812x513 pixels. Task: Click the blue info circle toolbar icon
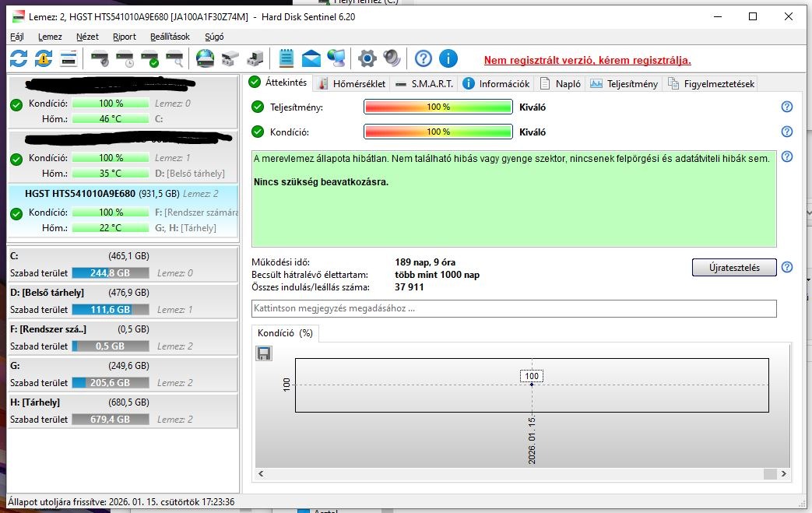[x=448, y=58]
